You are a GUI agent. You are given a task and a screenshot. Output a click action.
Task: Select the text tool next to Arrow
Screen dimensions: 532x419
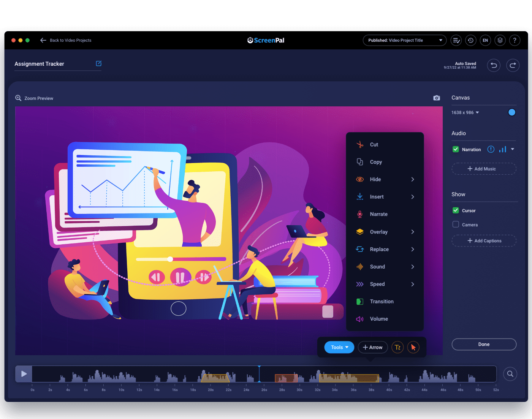point(397,347)
